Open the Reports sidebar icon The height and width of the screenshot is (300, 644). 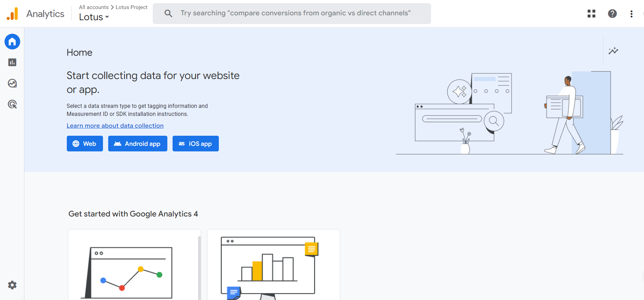[12, 62]
